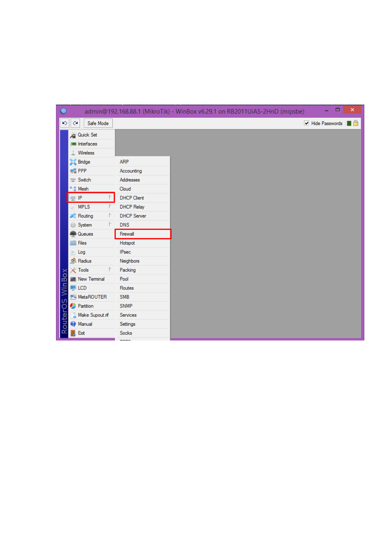Choose Pool from the submenu
The image size is (392, 554).
click(143, 279)
